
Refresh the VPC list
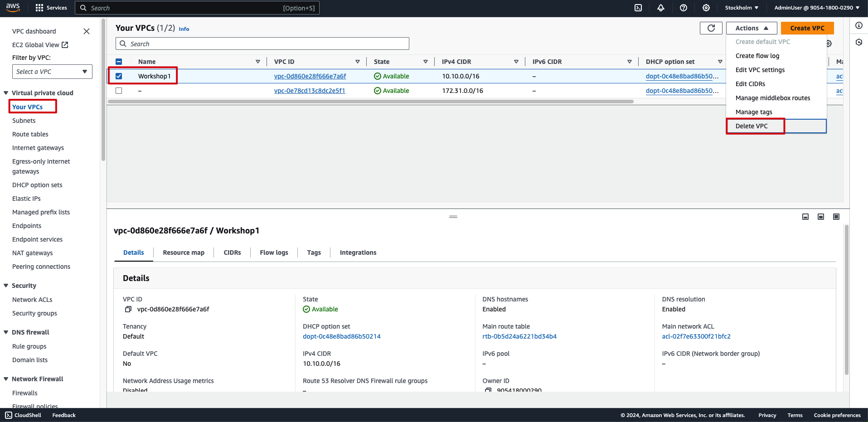pos(711,28)
